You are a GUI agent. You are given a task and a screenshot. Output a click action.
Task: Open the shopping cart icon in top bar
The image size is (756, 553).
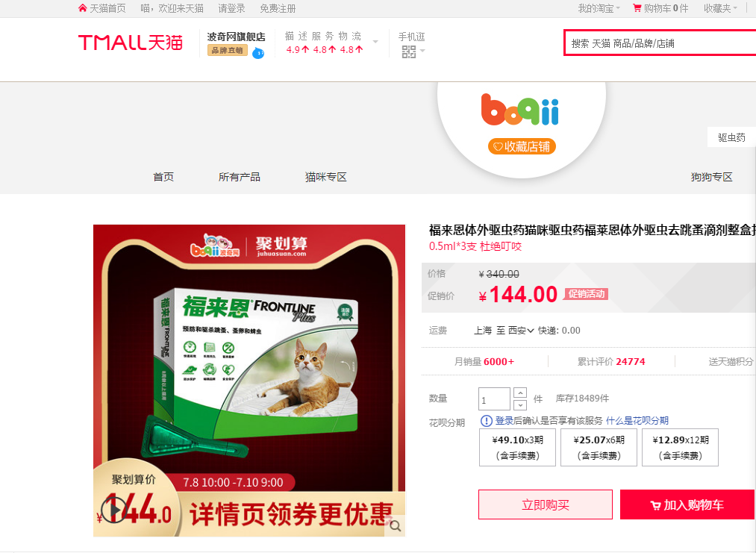click(637, 8)
